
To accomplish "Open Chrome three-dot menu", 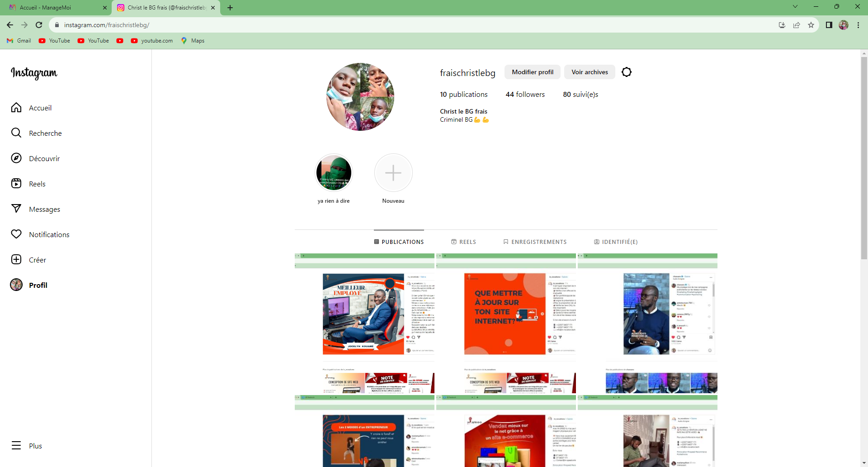I will click(x=858, y=25).
